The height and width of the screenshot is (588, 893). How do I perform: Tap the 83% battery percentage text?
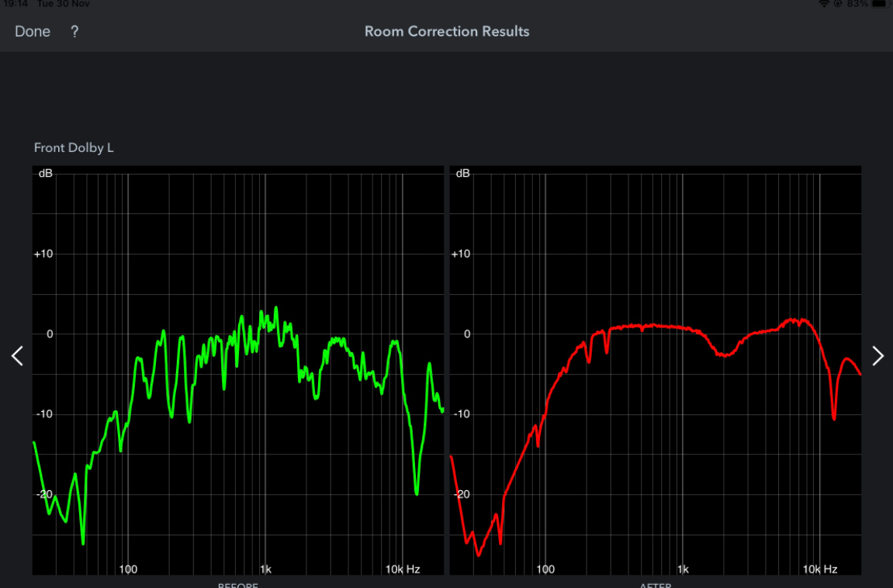[x=857, y=4]
